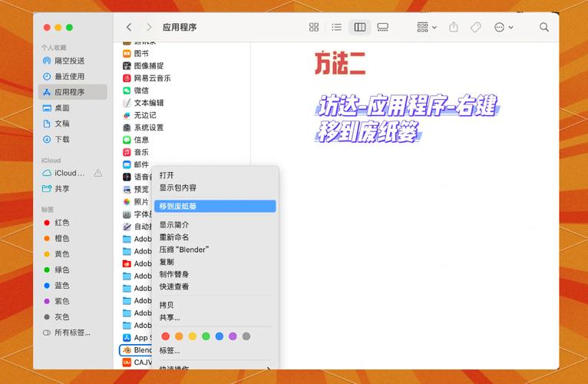Click the iCloud warning triangle

point(98,173)
